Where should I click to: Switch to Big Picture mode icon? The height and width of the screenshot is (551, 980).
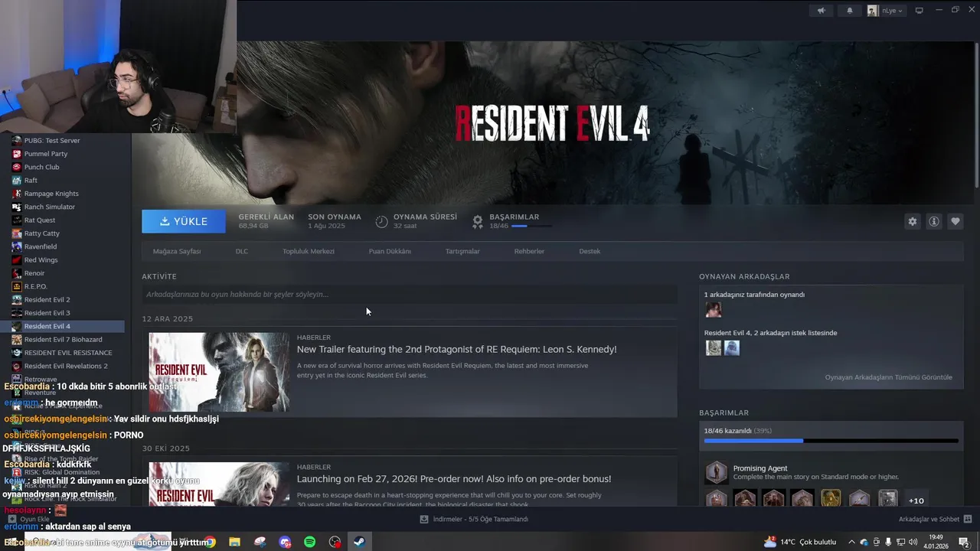[x=920, y=11]
